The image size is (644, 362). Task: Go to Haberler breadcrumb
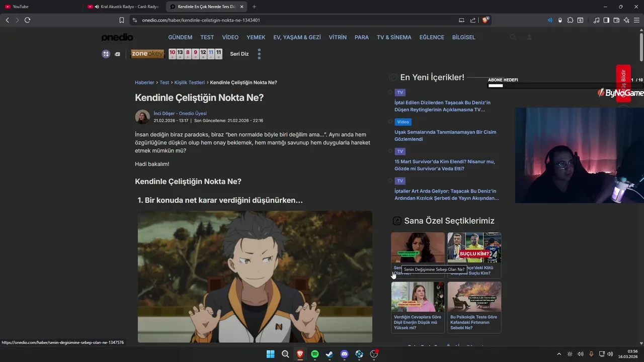coord(144,82)
